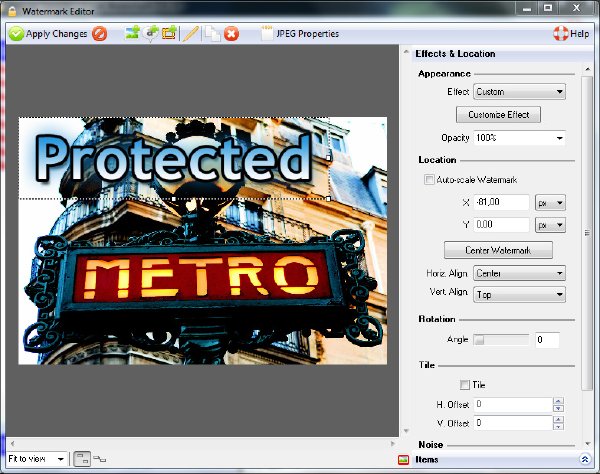This screenshot has height=474, width=600.
Task: Open the Fit to view zoom dropdown
Action: (37, 458)
